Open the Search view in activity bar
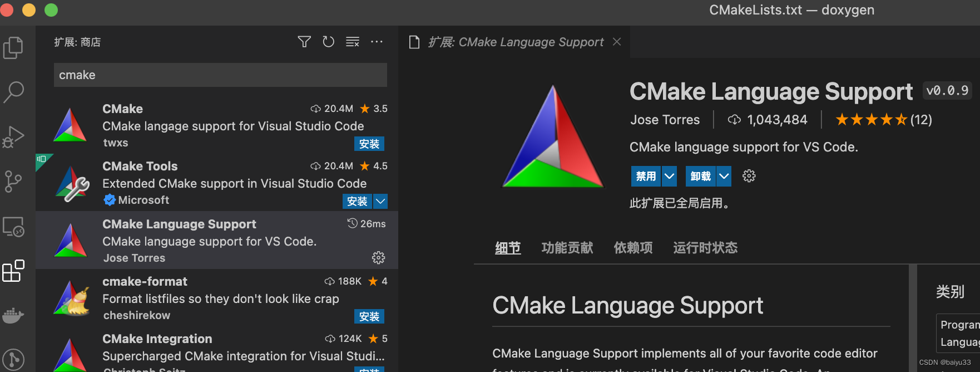The image size is (980, 372). point(13,92)
